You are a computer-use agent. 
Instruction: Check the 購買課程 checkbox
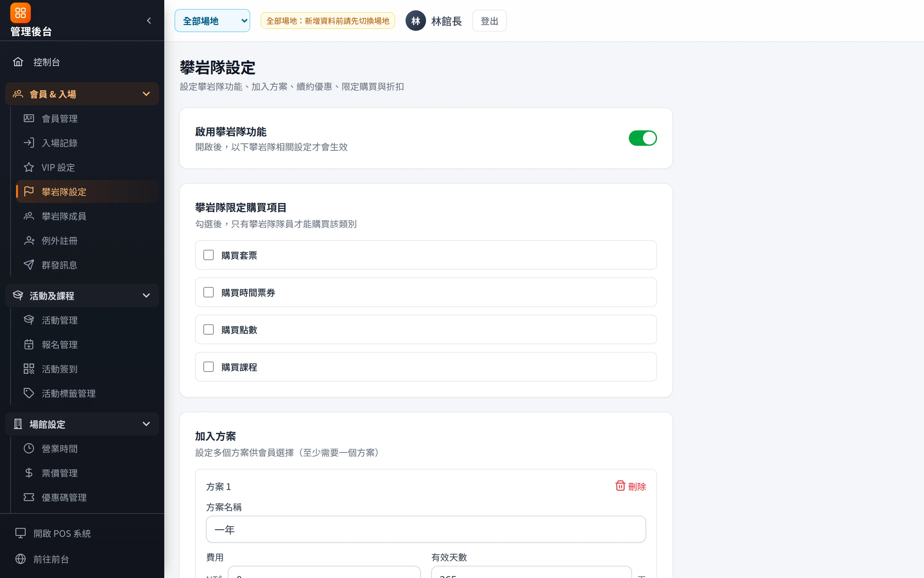coord(209,367)
